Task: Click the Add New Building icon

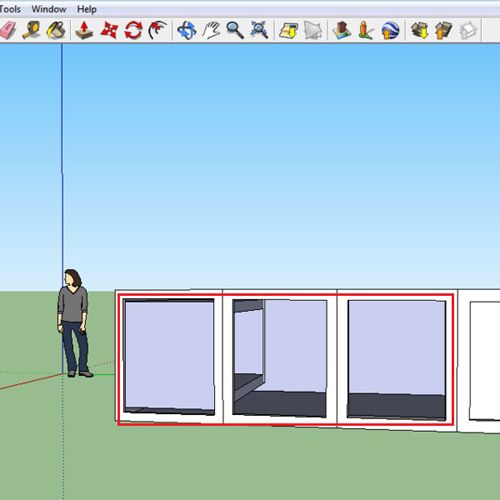Action: [342, 30]
